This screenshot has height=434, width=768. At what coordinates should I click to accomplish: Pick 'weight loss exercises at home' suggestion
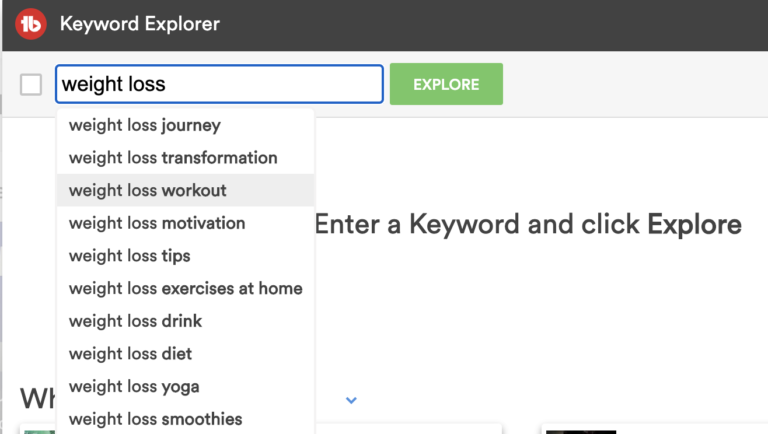click(186, 288)
